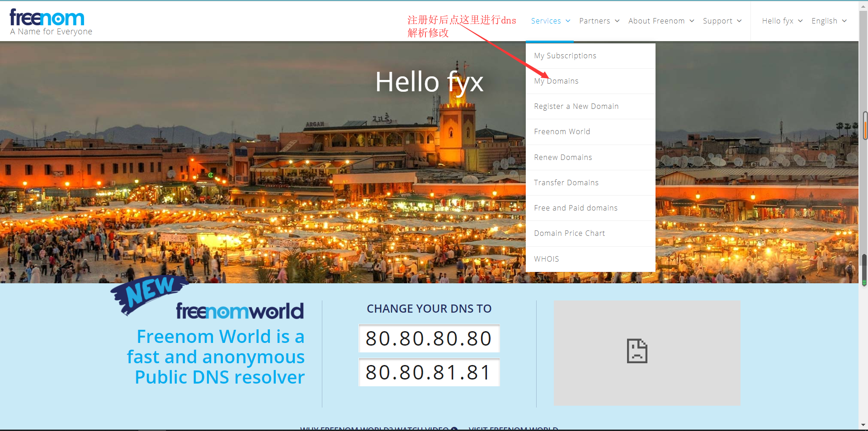
Task: Open Domain Price Chart
Action: 569,233
